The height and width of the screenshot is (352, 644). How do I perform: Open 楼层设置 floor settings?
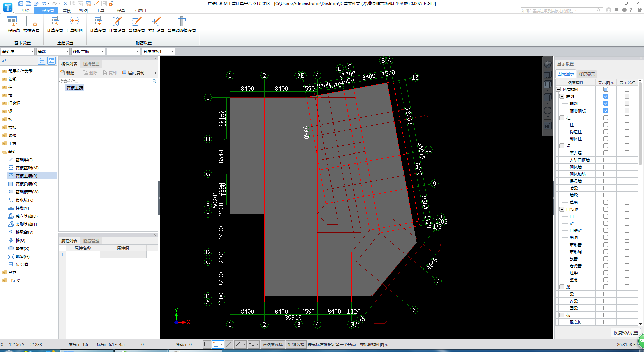point(32,25)
